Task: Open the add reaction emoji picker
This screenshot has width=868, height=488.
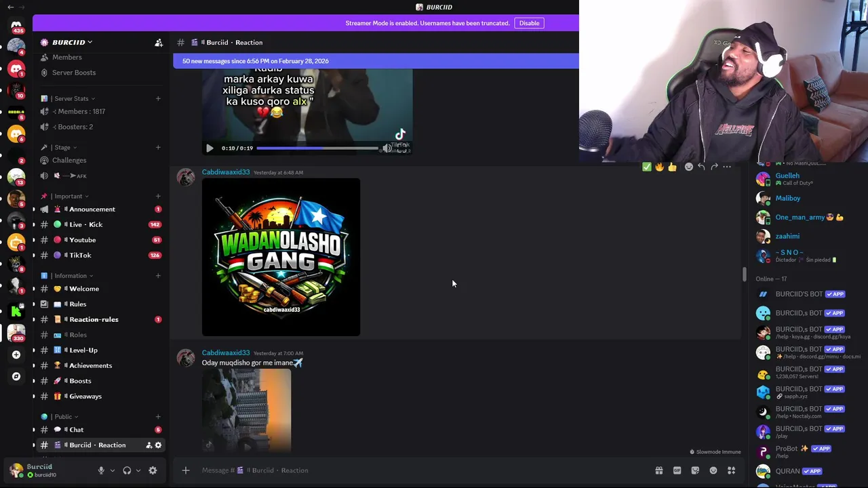Action: point(688,167)
